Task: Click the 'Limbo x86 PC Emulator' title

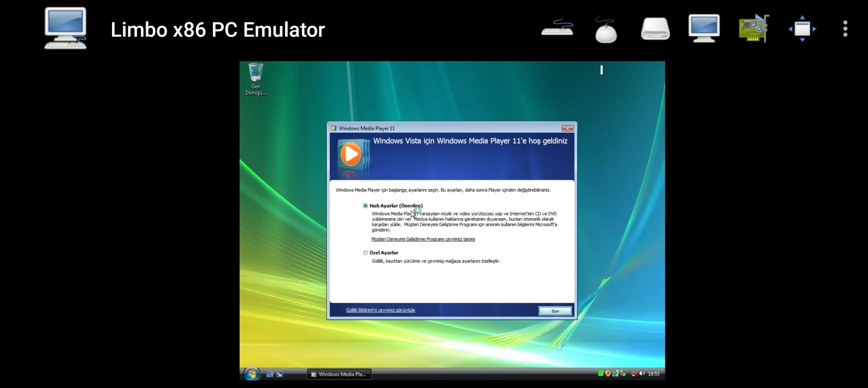Action: click(x=217, y=30)
